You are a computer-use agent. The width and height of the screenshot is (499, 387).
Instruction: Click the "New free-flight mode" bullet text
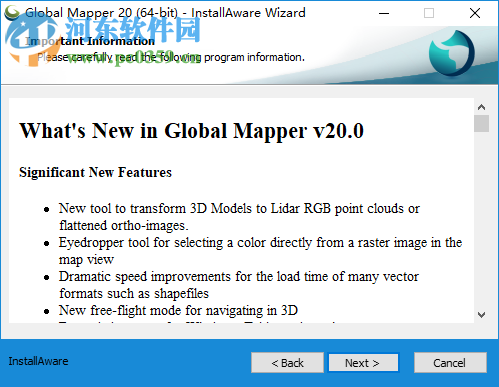(178, 310)
